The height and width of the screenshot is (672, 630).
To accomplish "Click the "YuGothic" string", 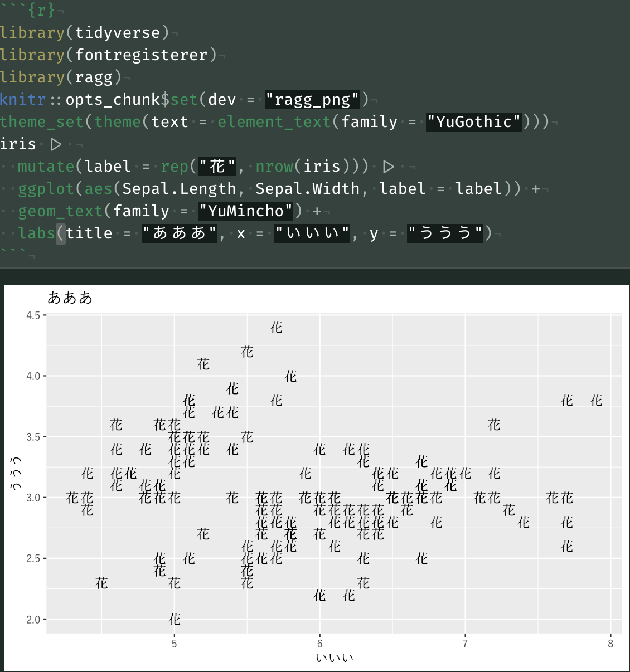I will point(474,121).
